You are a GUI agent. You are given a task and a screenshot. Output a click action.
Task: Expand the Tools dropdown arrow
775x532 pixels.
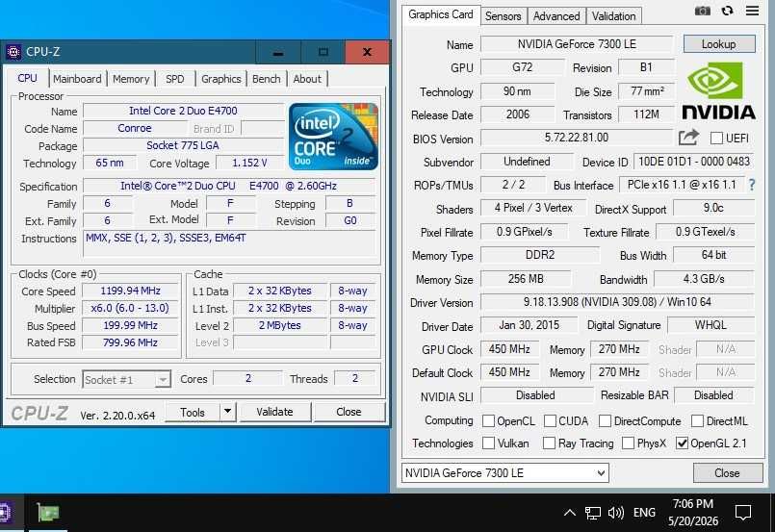pos(227,412)
